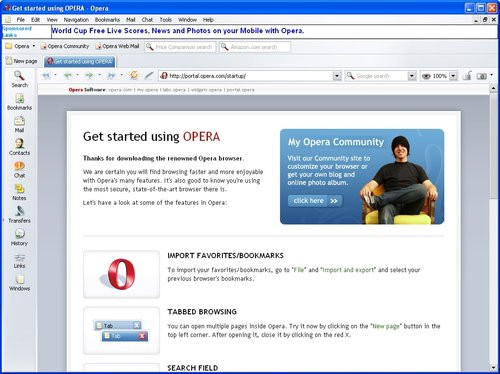Open the address bar dropdown
Screen dimensions: 500x374
[x=337, y=76]
